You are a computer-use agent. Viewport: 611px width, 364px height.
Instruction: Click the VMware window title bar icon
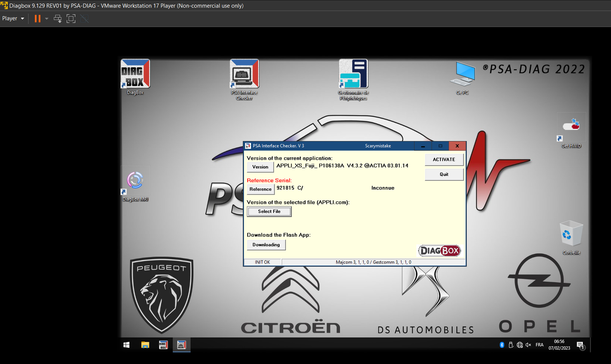pos(4,6)
